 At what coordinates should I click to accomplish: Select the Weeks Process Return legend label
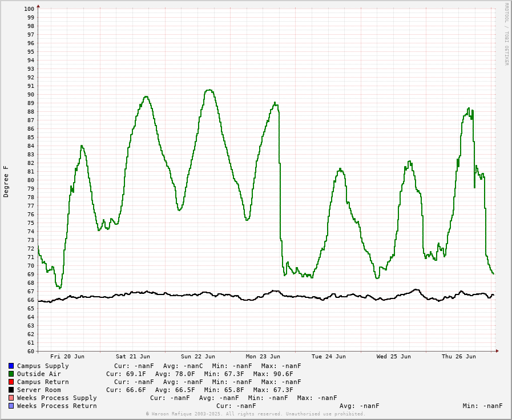click(x=57, y=406)
